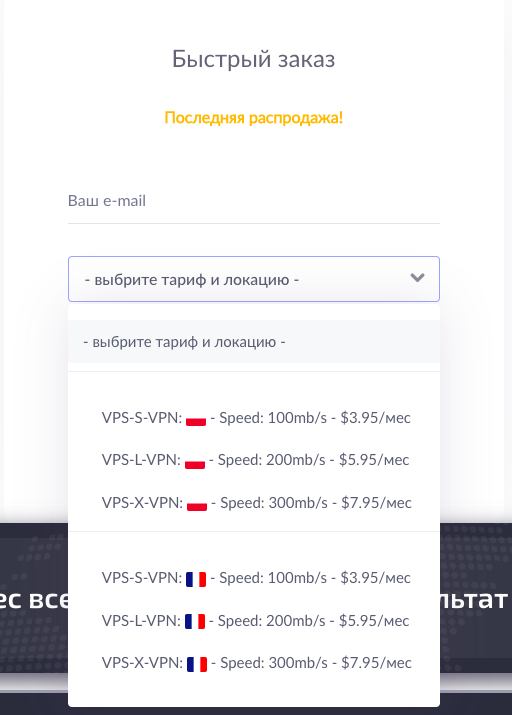This screenshot has height=715, width=512.
Task: Choose Poland VPS-L-VPN 200mb/s $5.95 plan text
Action: [x=255, y=460]
